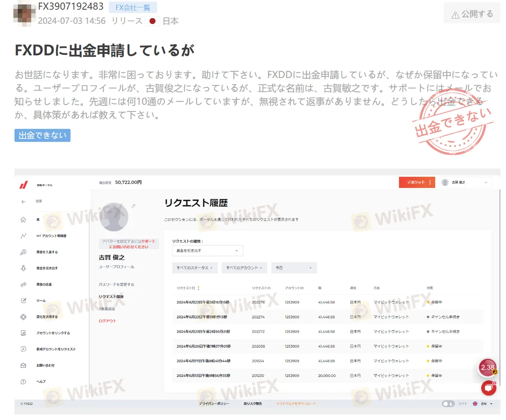Screen dimensions: 506x420
Task: Click the 高リスク警告 footer link
Action: point(253,404)
